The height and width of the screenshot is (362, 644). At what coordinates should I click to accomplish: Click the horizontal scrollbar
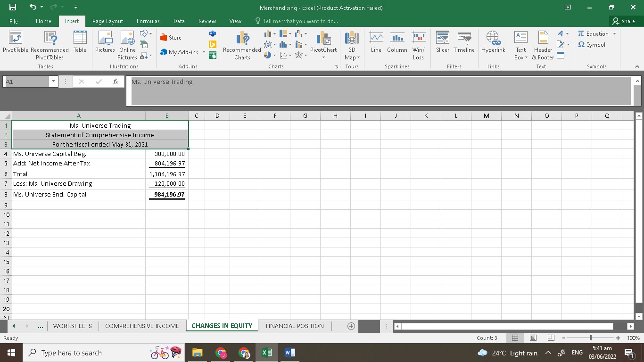tap(507, 326)
